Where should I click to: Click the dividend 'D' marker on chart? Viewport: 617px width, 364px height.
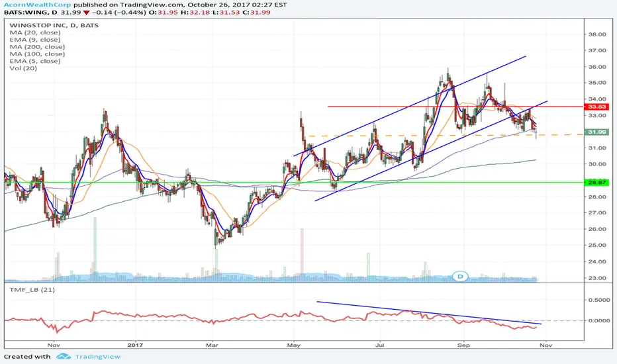click(x=459, y=276)
